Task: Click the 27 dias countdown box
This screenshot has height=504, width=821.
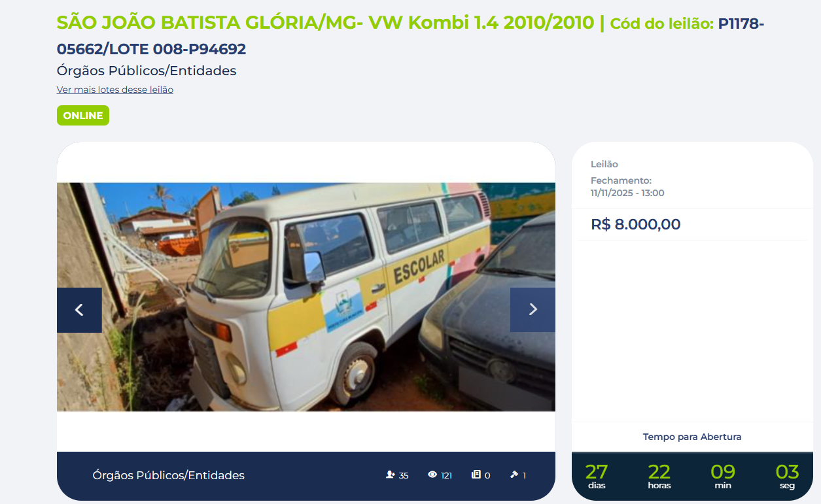Action: [597, 476]
